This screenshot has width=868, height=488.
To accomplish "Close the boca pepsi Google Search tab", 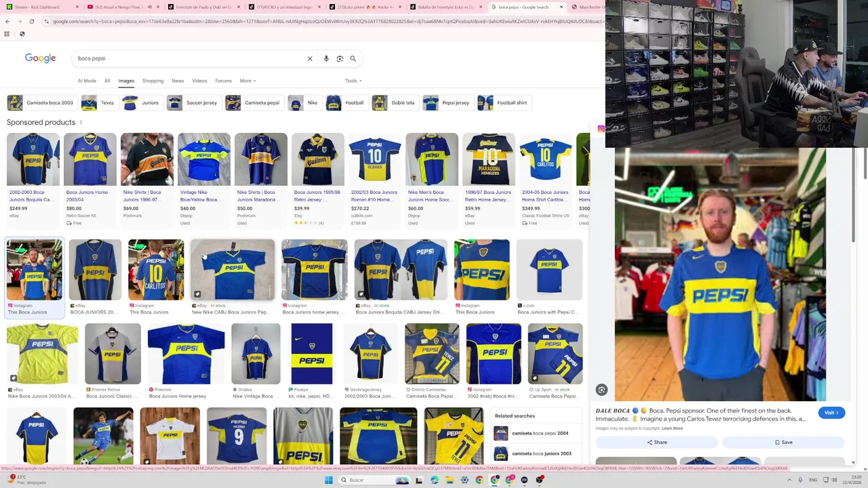I will click(561, 7).
